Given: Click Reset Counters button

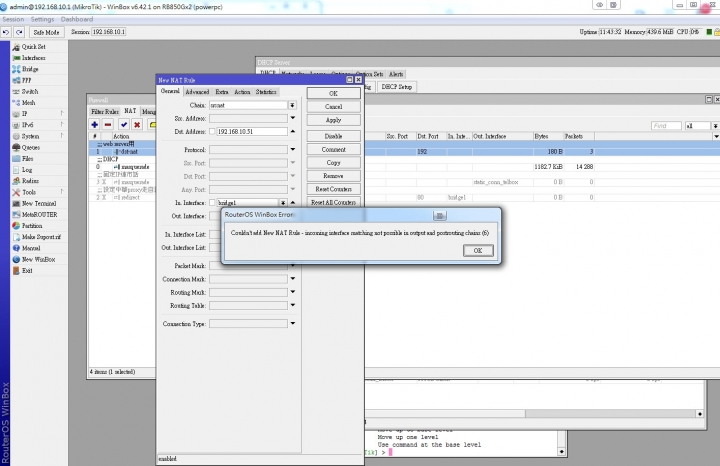Looking at the screenshot, I should click(x=333, y=189).
